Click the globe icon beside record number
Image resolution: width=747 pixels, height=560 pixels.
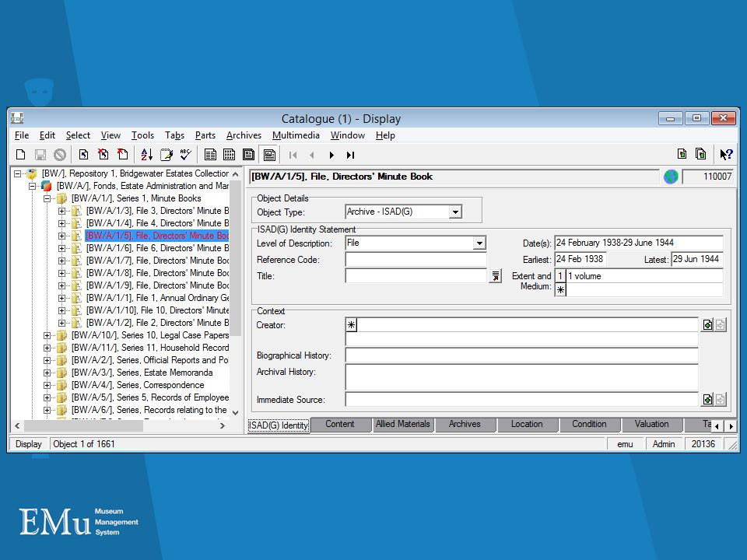click(671, 177)
